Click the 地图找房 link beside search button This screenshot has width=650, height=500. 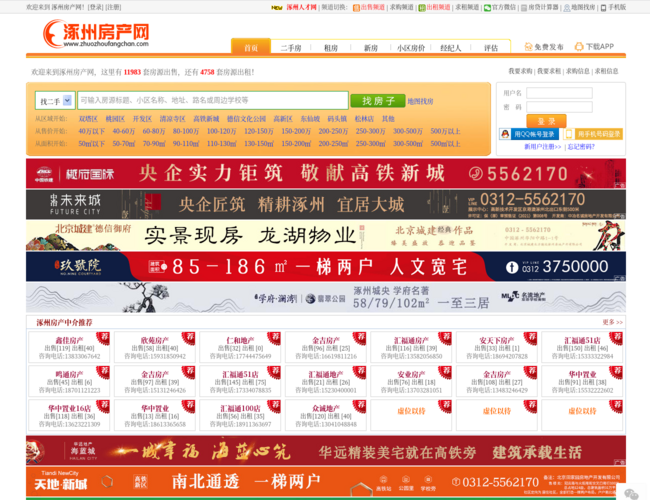(x=420, y=101)
